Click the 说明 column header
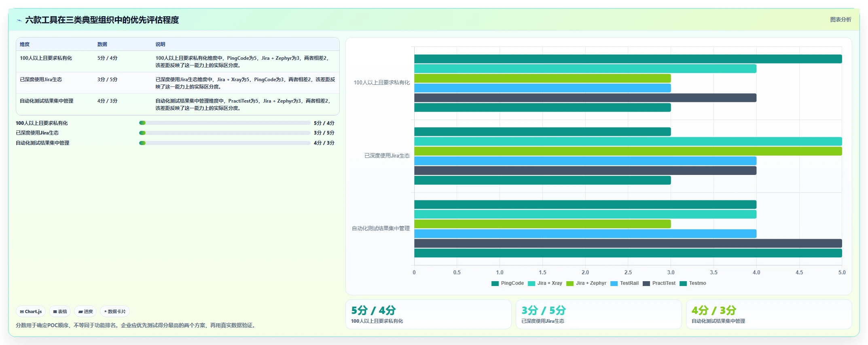 point(161,44)
